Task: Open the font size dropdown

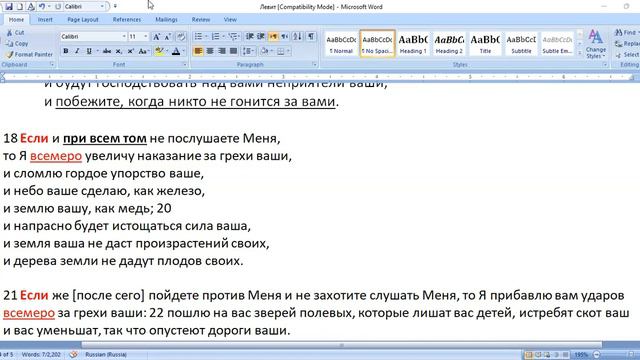Action: click(x=146, y=37)
